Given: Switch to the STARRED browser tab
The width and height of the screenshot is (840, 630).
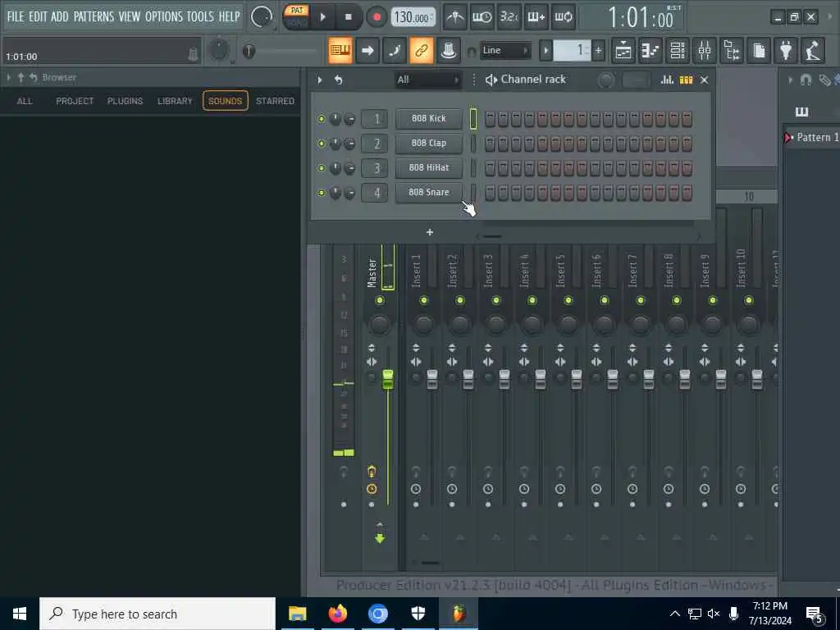Looking at the screenshot, I should (x=276, y=101).
